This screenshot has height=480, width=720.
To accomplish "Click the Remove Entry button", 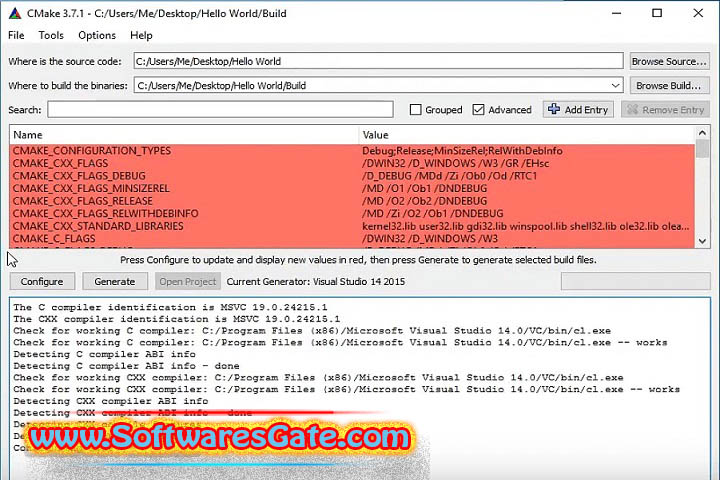I will (666, 109).
